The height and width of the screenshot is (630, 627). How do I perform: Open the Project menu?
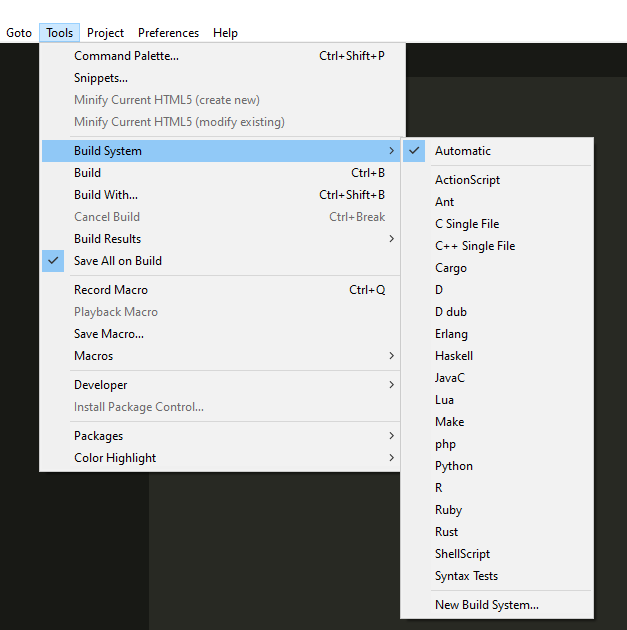pyautogui.click(x=105, y=33)
